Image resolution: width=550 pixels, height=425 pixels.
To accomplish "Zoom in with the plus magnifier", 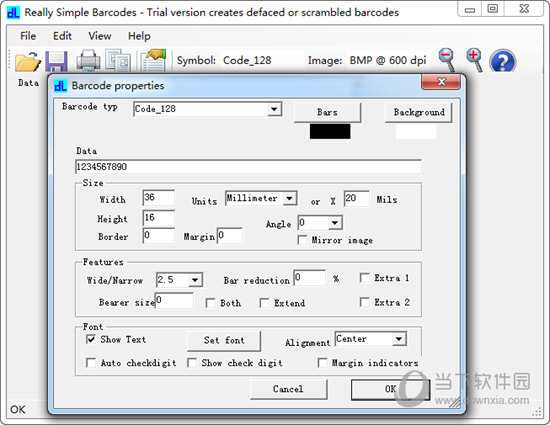I will pos(474,60).
